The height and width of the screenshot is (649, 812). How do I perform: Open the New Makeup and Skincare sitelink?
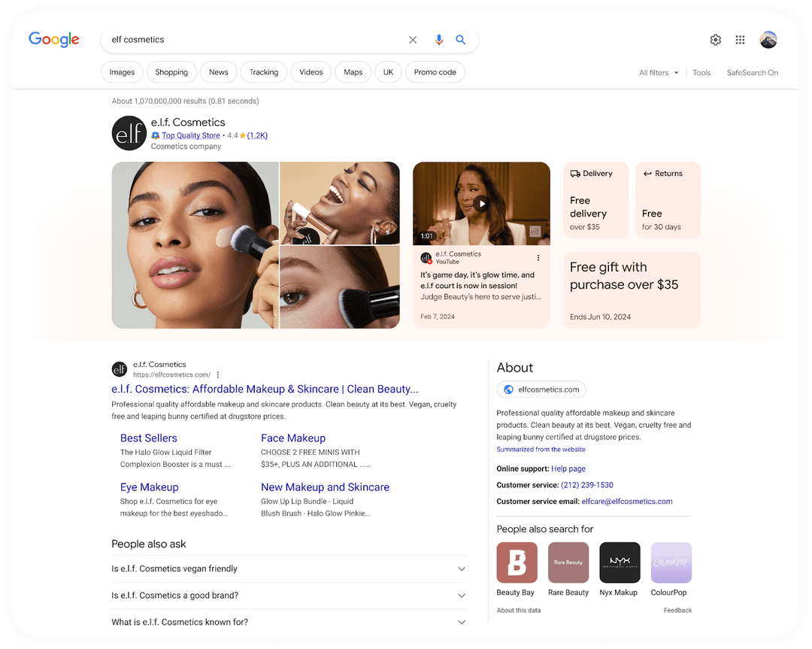pos(326,487)
